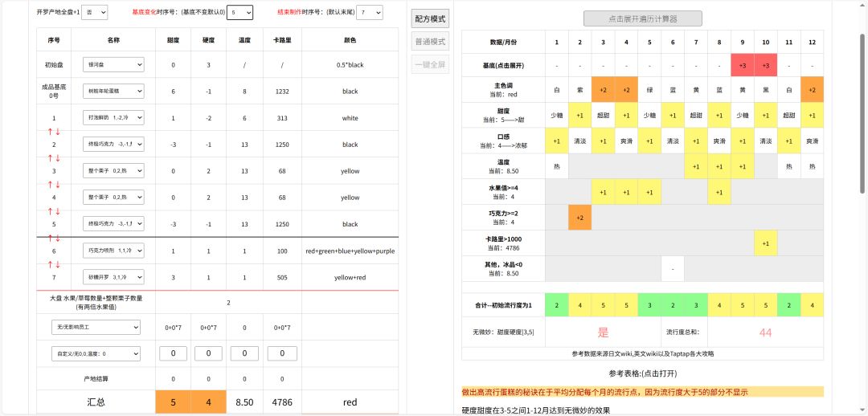
Task: Click the red down arrow between rows 6 and 7
Action: coord(58,264)
